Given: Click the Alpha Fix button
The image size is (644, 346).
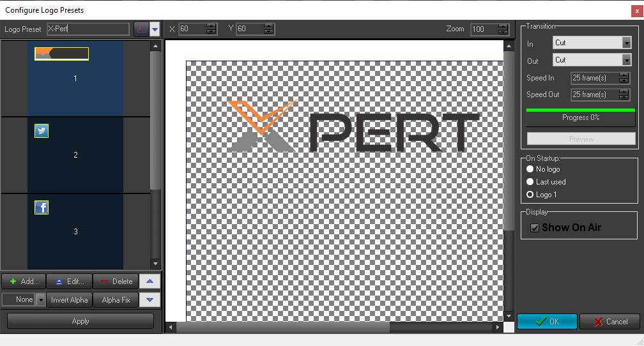Looking at the screenshot, I should pyautogui.click(x=116, y=299).
